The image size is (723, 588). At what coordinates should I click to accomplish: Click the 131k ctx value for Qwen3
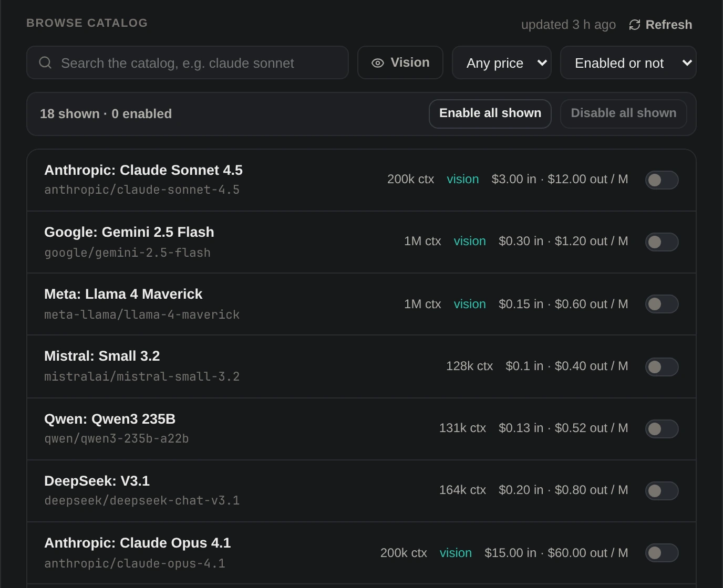click(462, 428)
